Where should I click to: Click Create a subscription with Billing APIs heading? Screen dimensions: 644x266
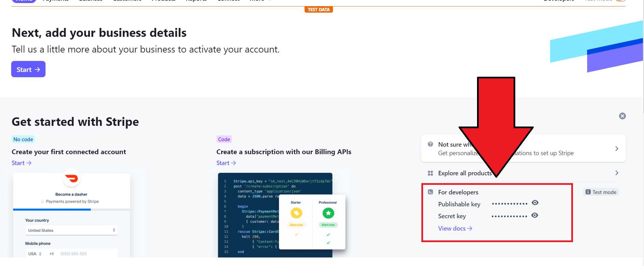pos(284,152)
